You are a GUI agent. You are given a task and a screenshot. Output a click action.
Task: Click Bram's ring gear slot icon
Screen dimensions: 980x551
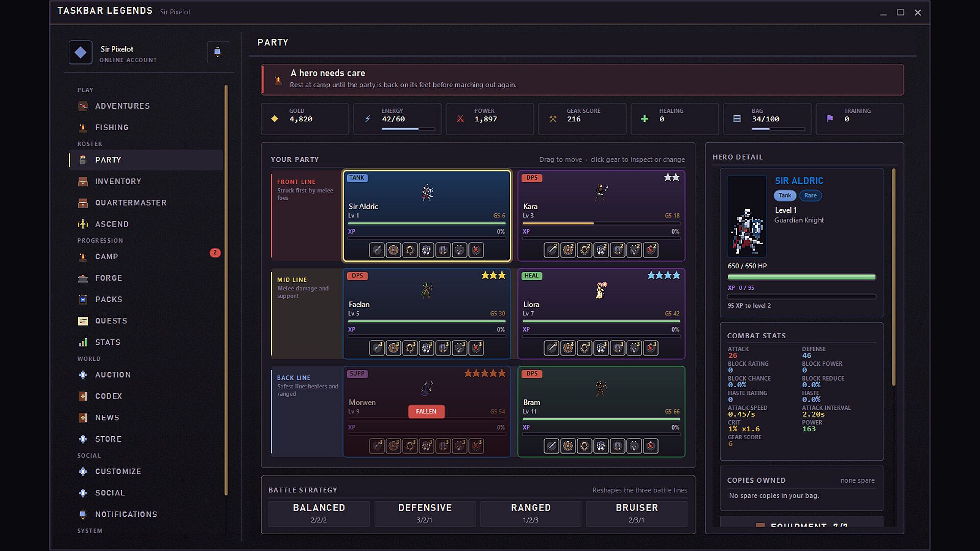point(584,446)
